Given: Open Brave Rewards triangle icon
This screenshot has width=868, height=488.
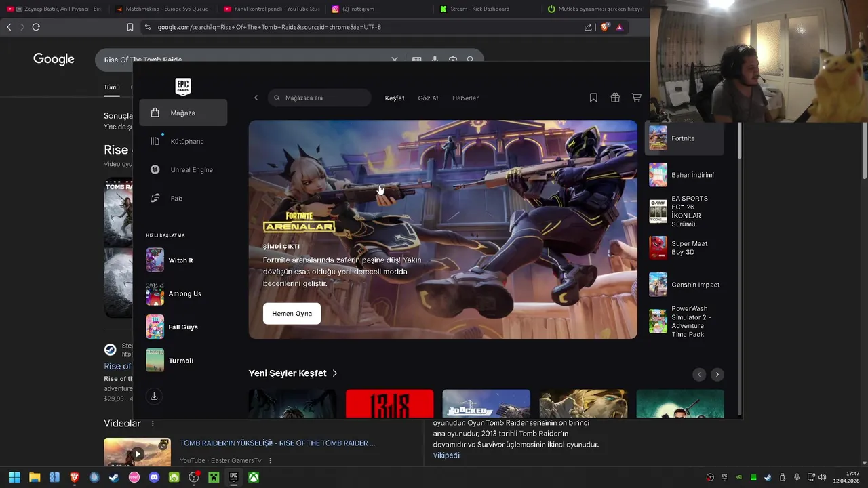Looking at the screenshot, I should click(620, 27).
